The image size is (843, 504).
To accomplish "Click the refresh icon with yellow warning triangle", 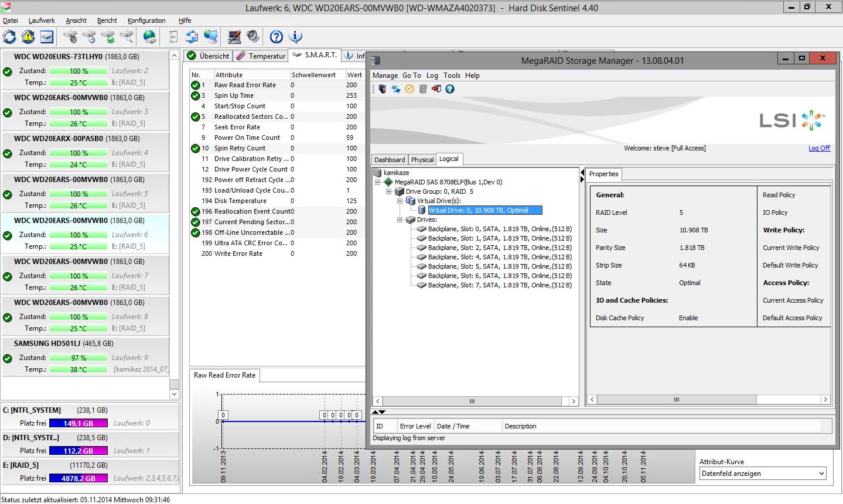I will 28,37.
